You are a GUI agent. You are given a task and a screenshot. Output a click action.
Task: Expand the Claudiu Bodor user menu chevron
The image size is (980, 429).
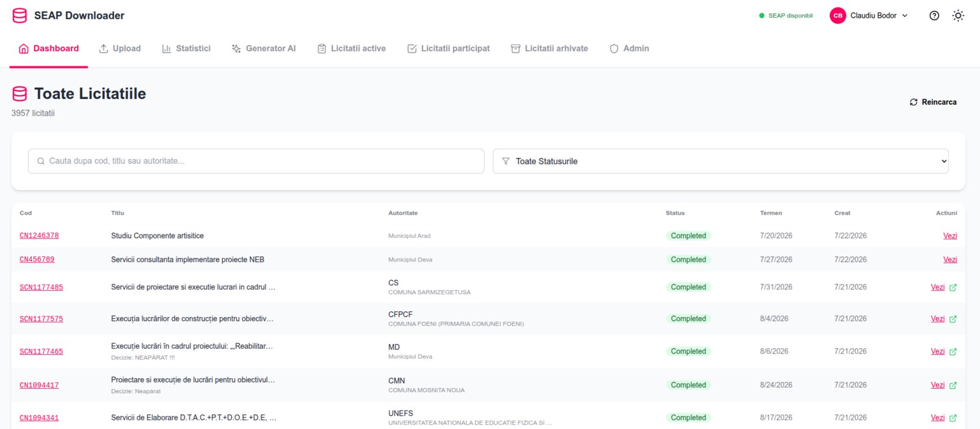905,16
